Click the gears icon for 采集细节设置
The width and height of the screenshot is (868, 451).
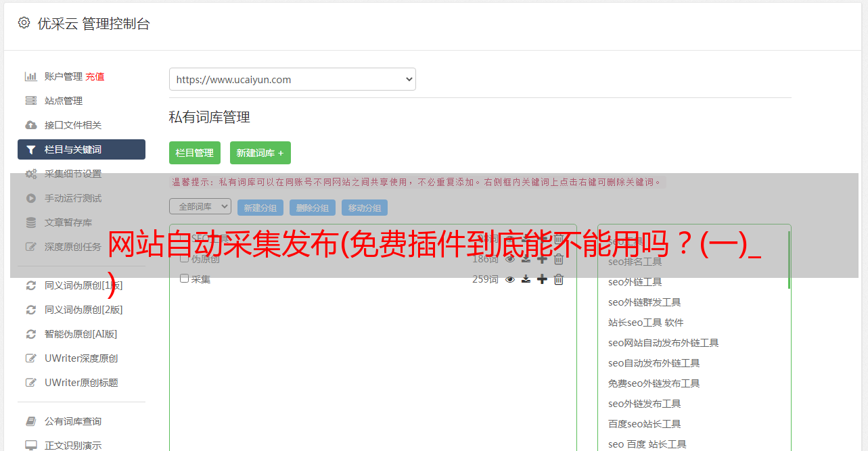30,174
